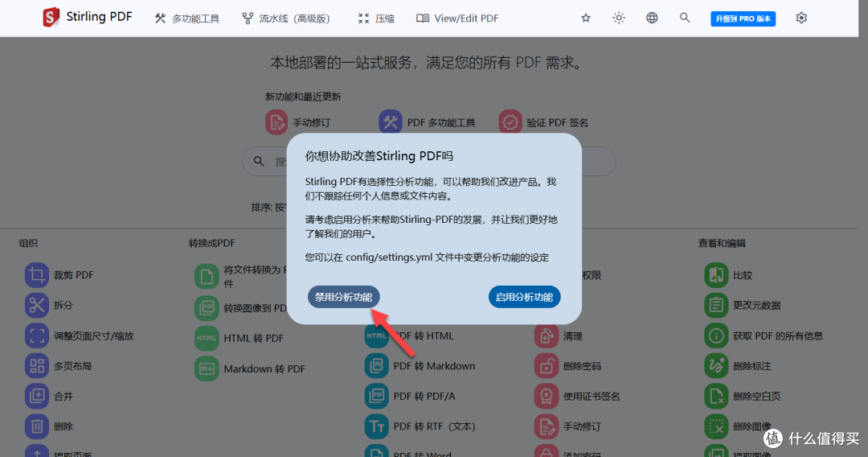Open View/Edit PDF from the navbar
This screenshot has height=457, width=868.
[x=457, y=19]
